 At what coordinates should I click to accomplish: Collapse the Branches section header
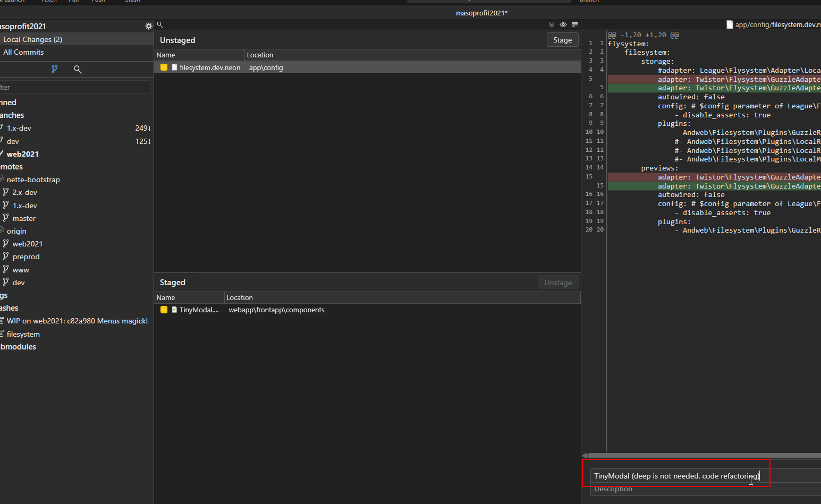click(x=12, y=115)
